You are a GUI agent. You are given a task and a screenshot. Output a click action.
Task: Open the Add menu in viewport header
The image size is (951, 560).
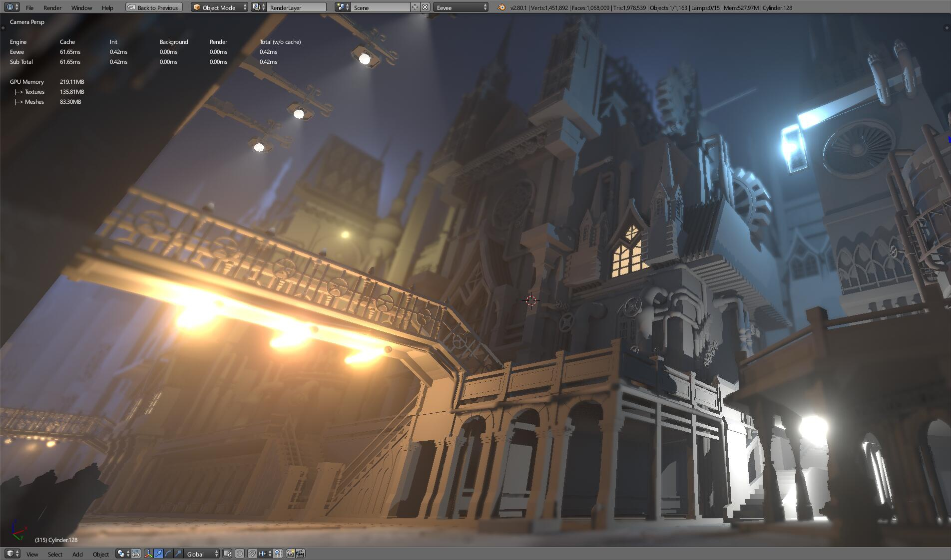(x=77, y=554)
